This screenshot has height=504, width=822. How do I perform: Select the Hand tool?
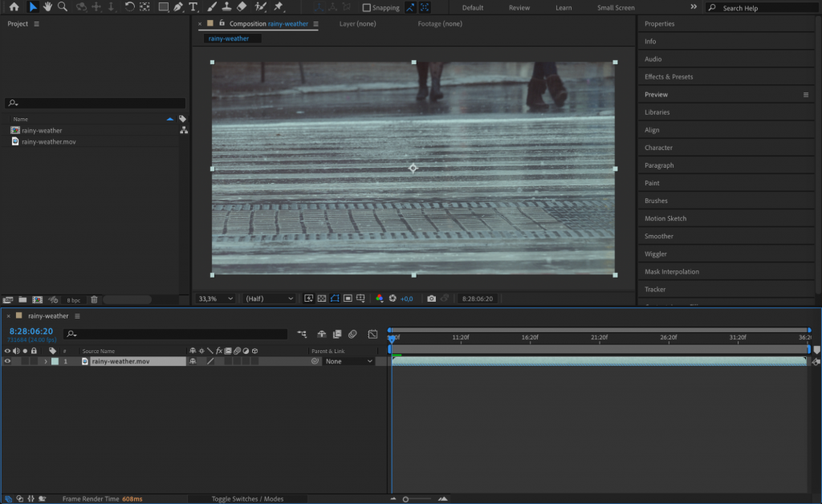[48, 7]
